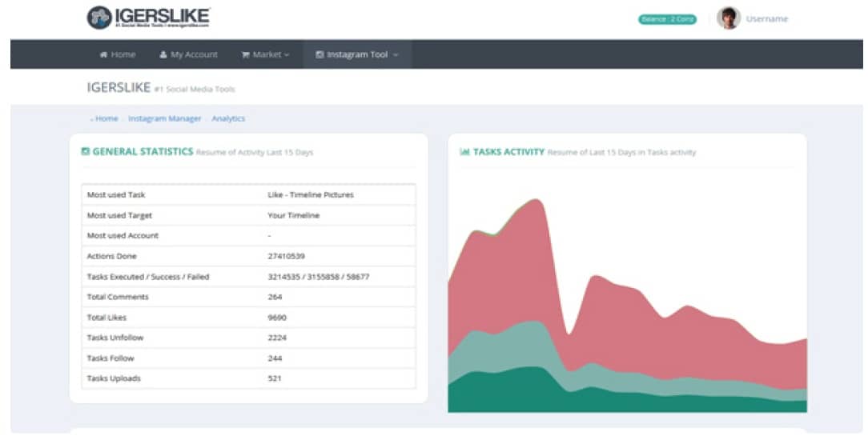This screenshot has width=868, height=436.
Task: Expand the Instagram Tool dropdown
Action: (357, 54)
